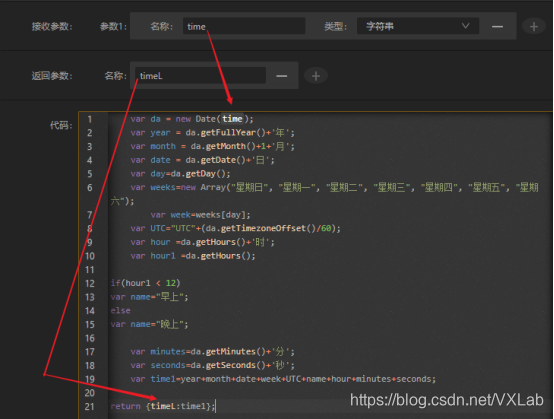
Task: Click the 类型 label
Action: tap(336, 26)
